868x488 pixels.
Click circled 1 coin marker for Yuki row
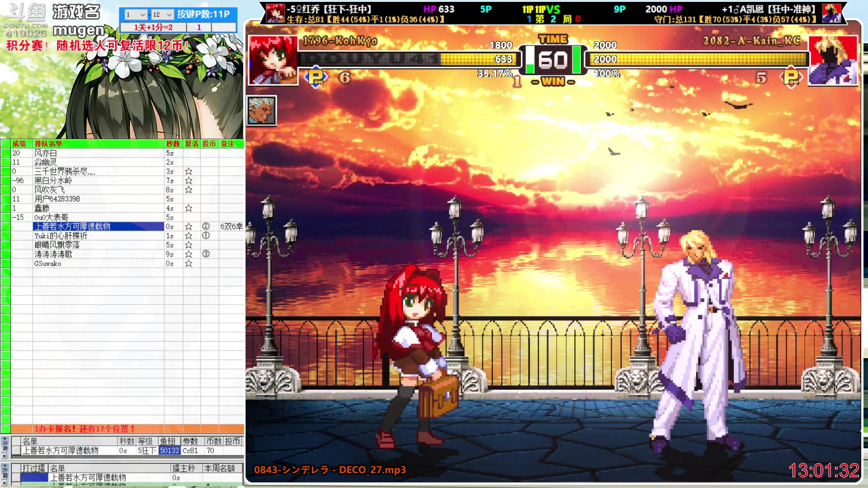(206, 236)
